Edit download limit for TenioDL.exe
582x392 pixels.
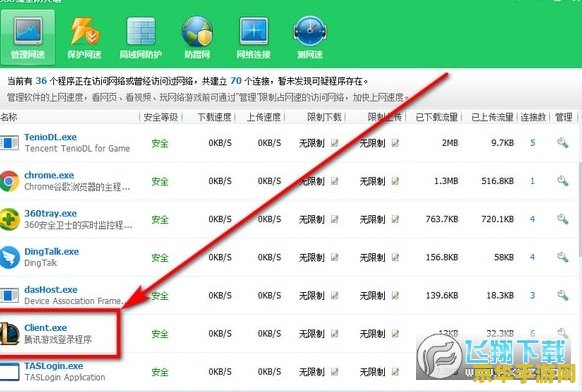point(335,143)
